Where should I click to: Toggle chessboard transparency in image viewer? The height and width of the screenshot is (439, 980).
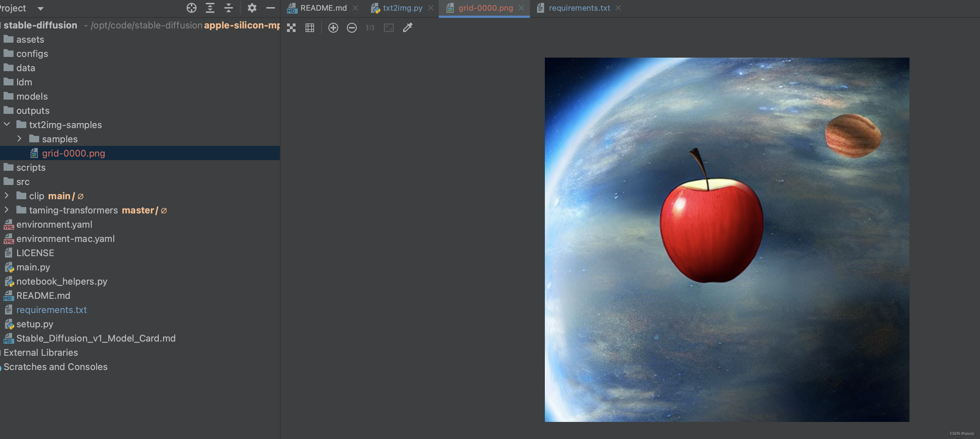tap(291, 28)
